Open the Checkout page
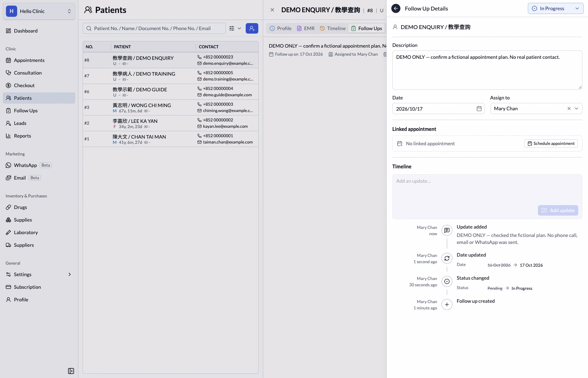 (x=39, y=85)
